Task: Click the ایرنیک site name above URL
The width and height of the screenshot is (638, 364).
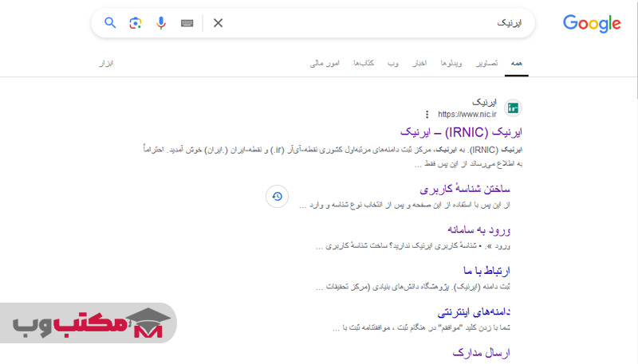Action: pos(484,102)
